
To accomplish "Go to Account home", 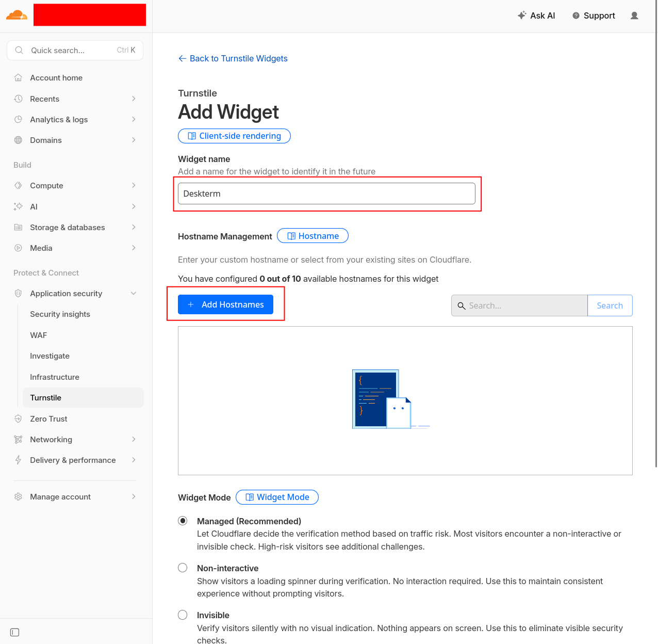I will (56, 77).
